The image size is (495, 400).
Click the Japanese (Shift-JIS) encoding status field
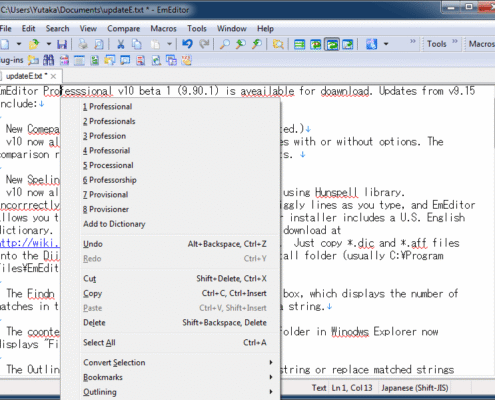coord(415,388)
